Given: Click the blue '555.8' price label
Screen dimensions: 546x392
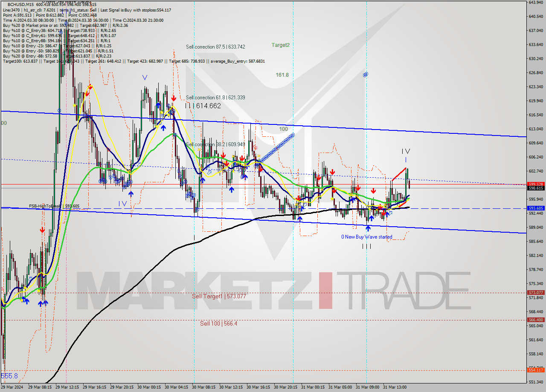Looking at the screenshot, I should (x=9, y=376).
